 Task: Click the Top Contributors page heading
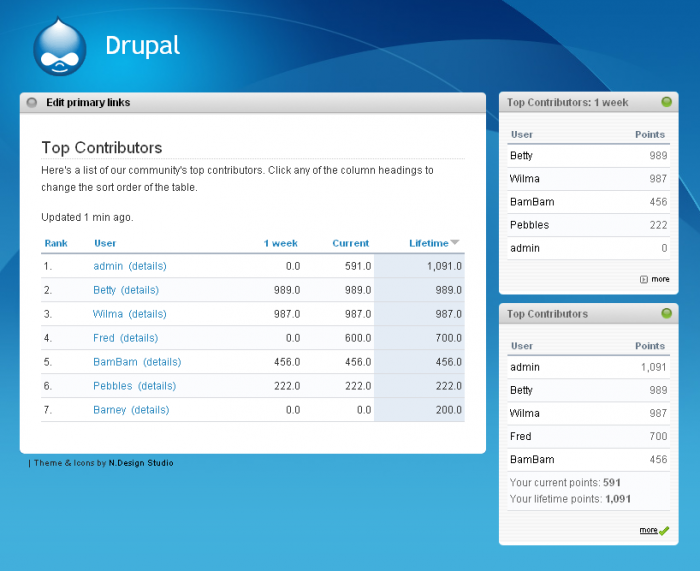(102, 148)
